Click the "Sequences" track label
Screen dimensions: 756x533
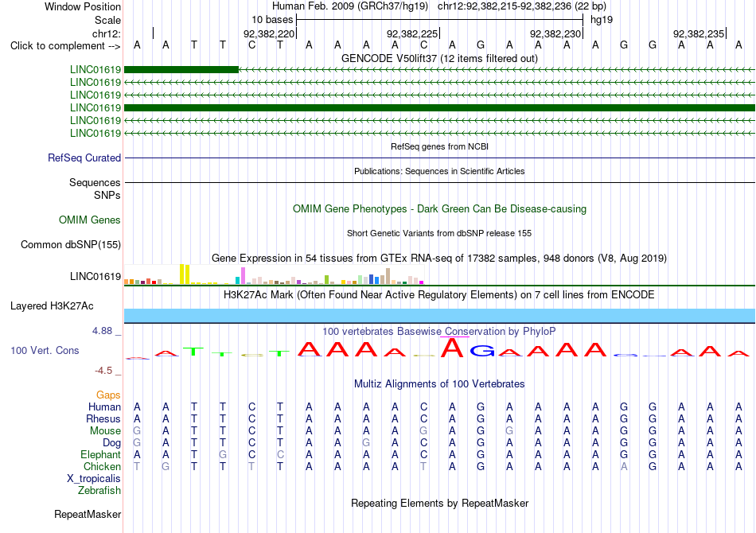coord(95,182)
